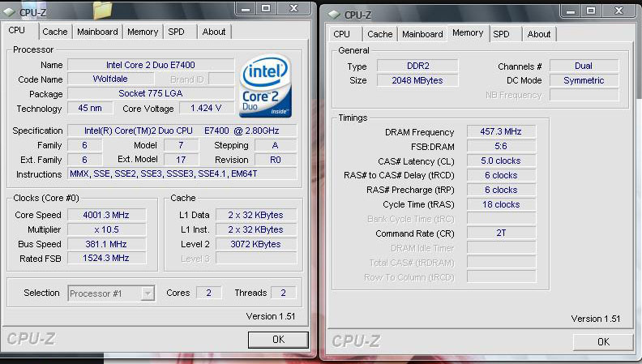Open the SPD tab in right window
The height and width of the screenshot is (364, 642).
coord(501,34)
